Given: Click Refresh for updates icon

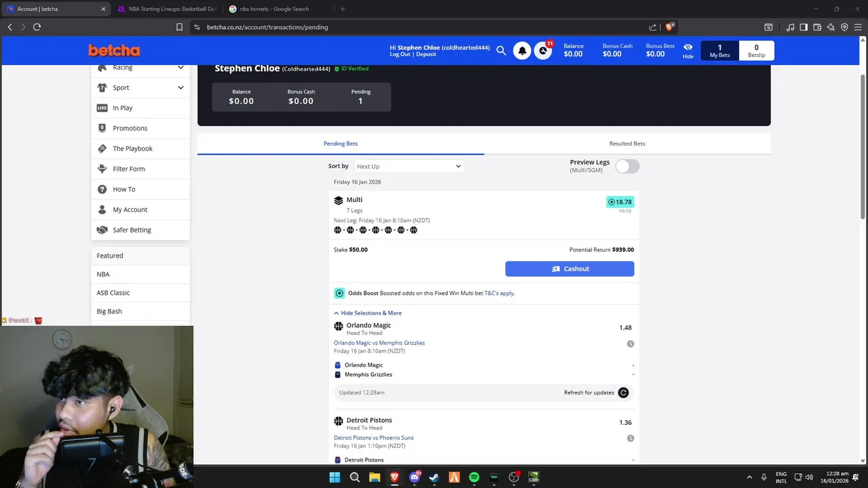Looking at the screenshot, I should (623, 392).
